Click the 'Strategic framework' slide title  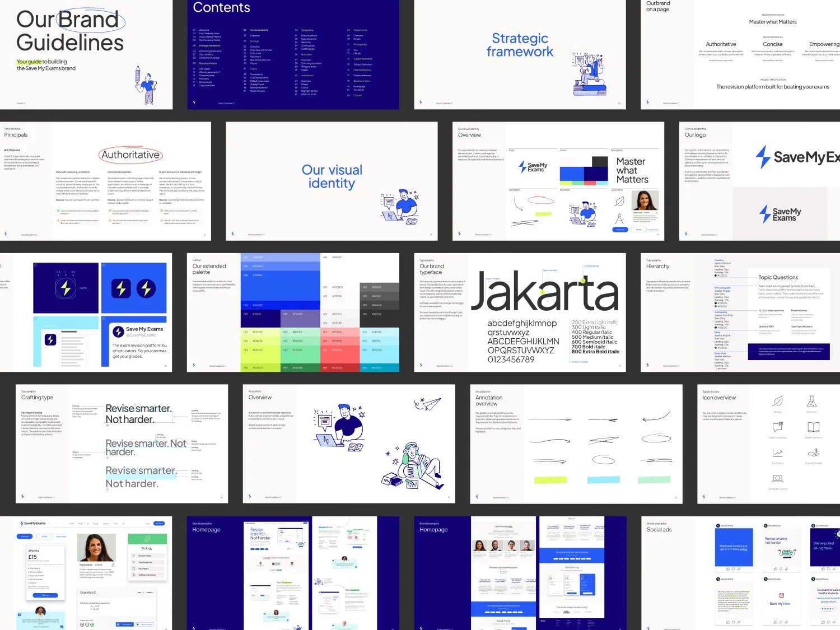[520, 45]
